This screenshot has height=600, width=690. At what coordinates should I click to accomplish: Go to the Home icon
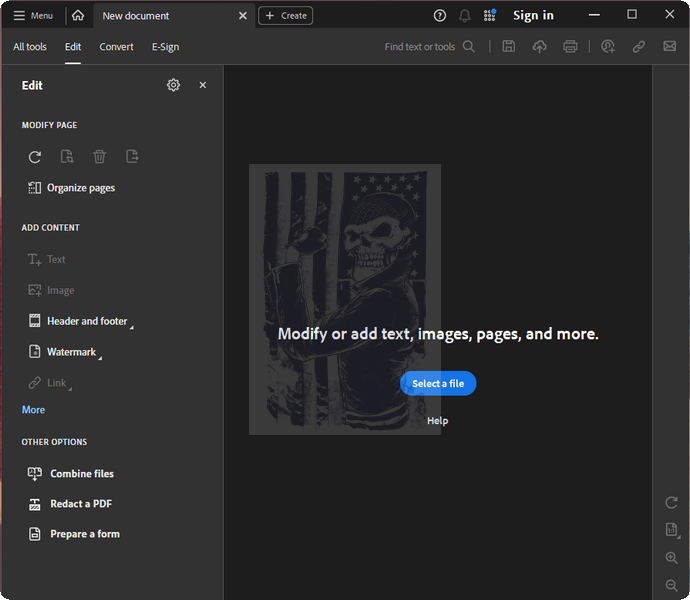pyautogui.click(x=78, y=16)
